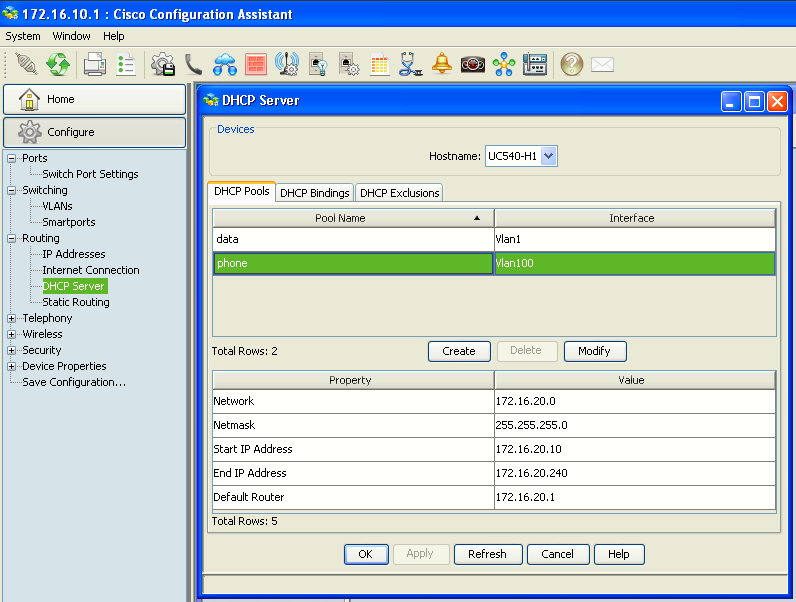This screenshot has width=796, height=602.
Task: Click the Netmask value 255.255.255.0
Action: click(x=532, y=425)
